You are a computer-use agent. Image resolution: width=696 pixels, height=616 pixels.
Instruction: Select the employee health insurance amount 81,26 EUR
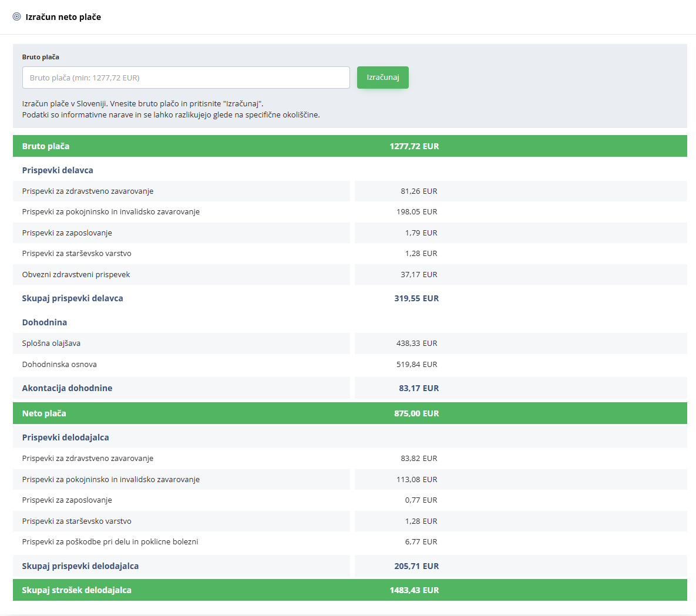pyautogui.click(x=419, y=191)
